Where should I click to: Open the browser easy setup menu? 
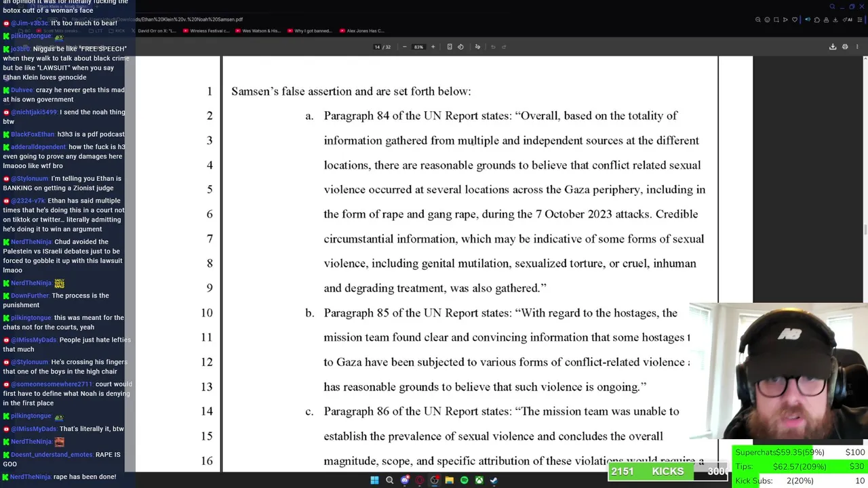point(860,20)
